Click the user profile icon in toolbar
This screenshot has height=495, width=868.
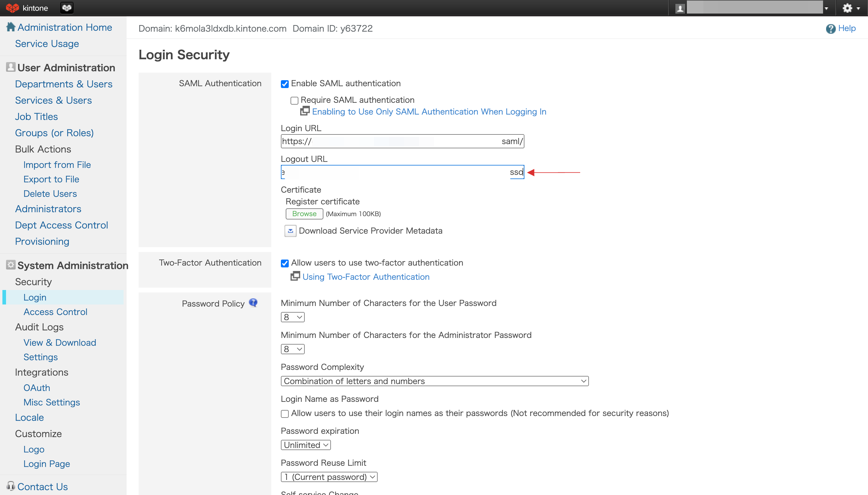click(x=680, y=8)
